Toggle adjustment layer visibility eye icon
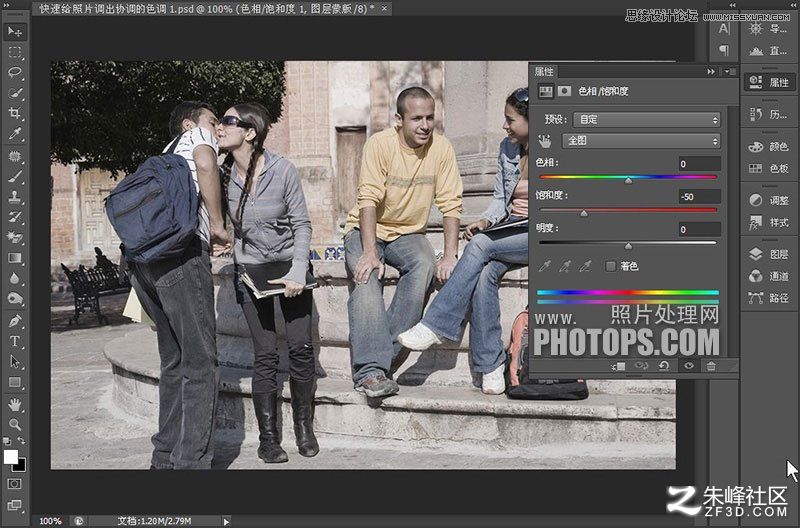Viewport: 800px width, 528px height. 689,366
